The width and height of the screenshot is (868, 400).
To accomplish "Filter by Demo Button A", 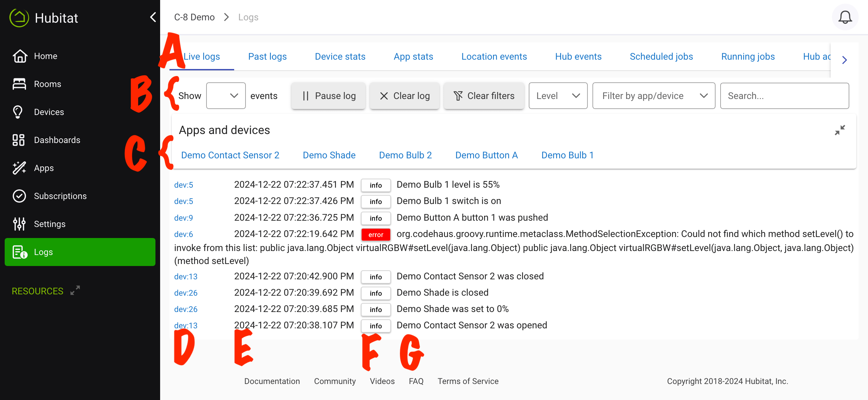I will 487,155.
